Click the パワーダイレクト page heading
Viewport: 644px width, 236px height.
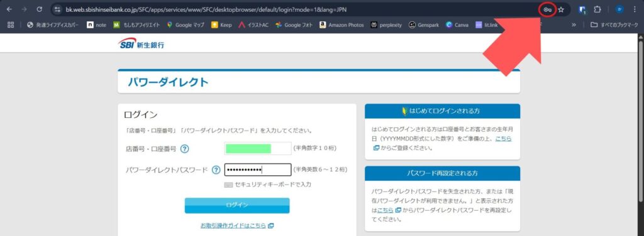(169, 82)
